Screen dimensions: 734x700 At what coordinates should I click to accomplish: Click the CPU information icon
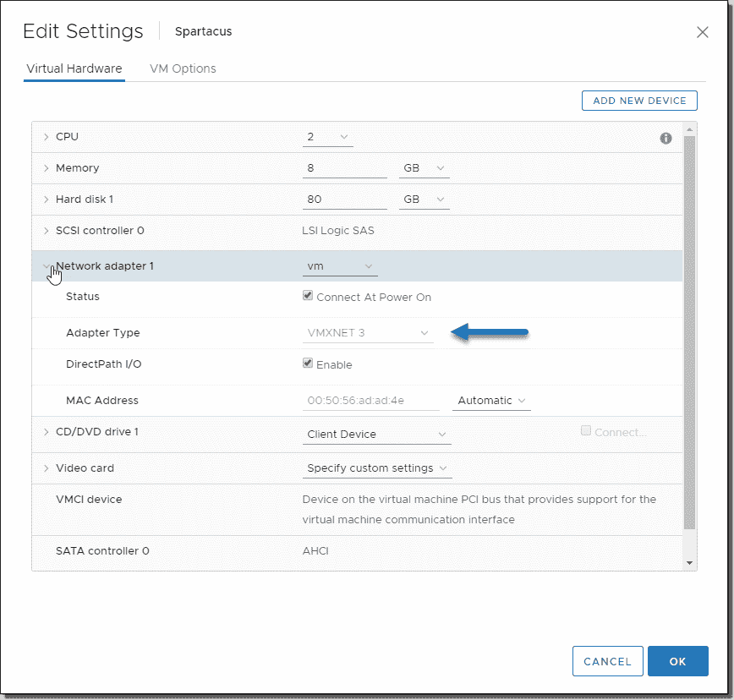tap(666, 138)
